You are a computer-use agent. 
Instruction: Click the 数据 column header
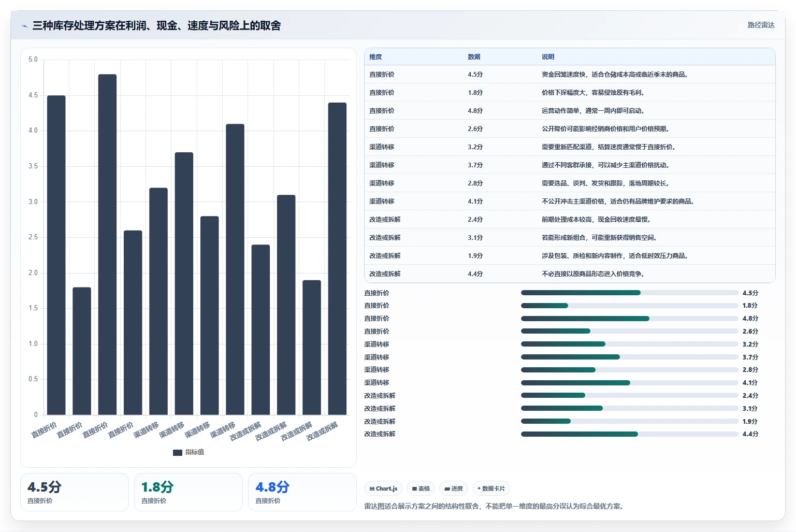tap(474, 57)
